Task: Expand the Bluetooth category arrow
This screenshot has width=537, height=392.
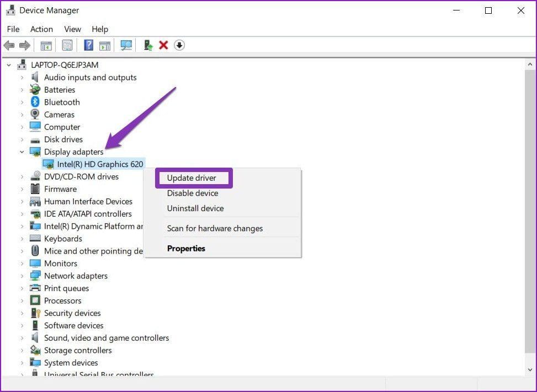Action: pyautogui.click(x=22, y=103)
